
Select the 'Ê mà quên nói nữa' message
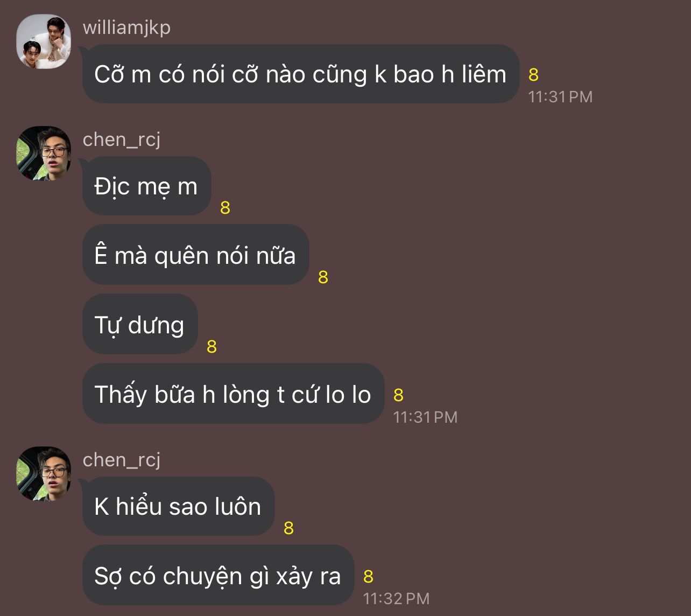pos(195,255)
